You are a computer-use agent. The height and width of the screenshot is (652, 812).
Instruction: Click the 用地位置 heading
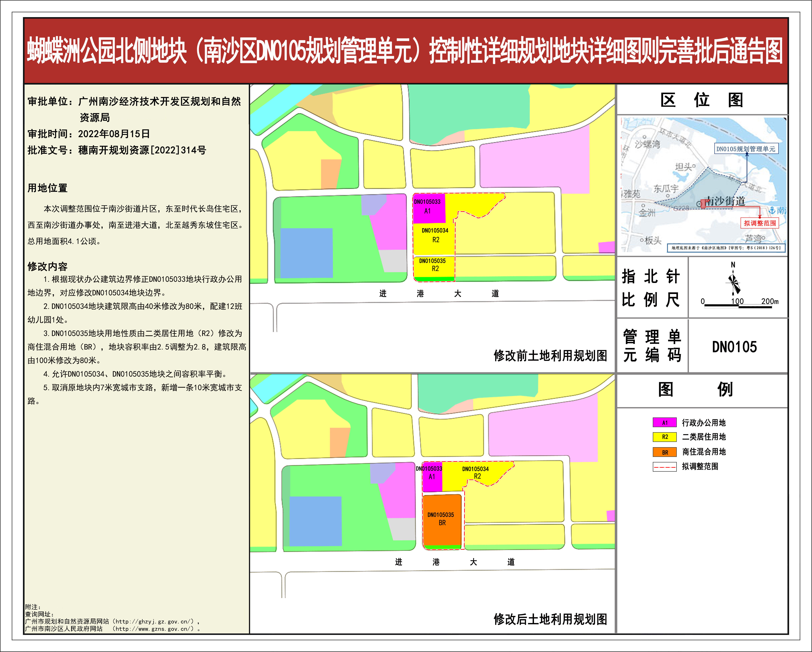pyautogui.click(x=47, y=188)
